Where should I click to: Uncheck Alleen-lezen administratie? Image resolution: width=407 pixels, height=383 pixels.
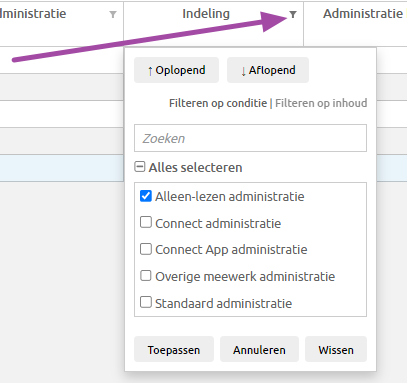point(146,196)
